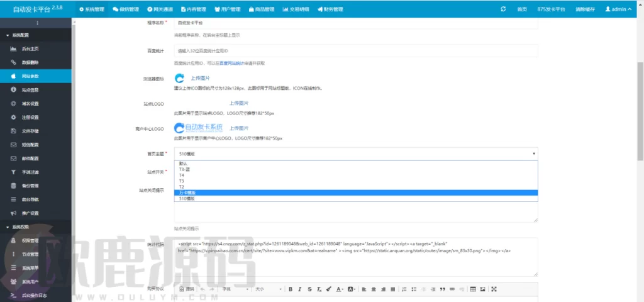Open the 首页主题 theme select box
The width and height of the screenshot is (644, 302).
[356, 154]
